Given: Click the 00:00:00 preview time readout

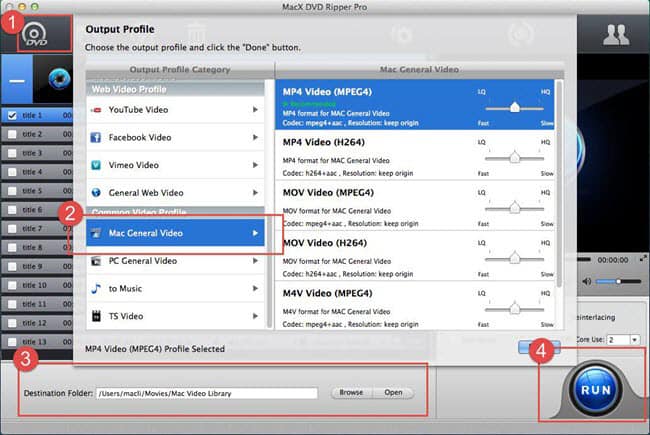Looking at the screenshot, I should click(x=612, y=260).
